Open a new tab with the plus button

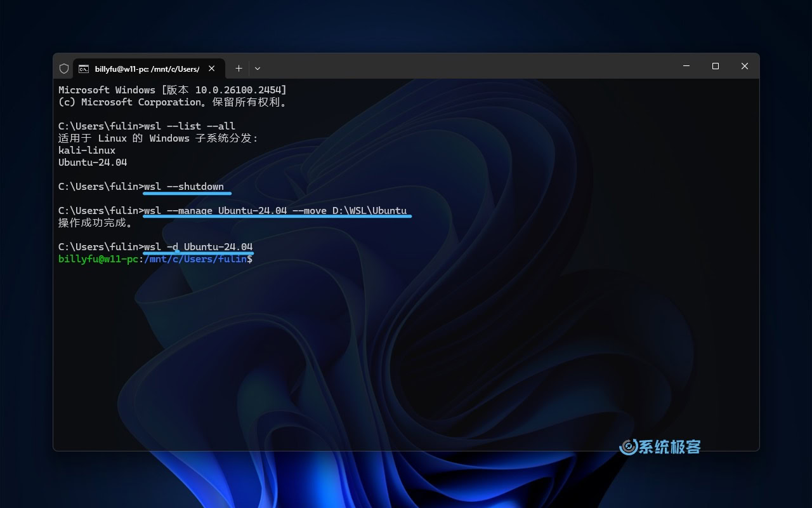pyautogui.click(x=239, y=68)
